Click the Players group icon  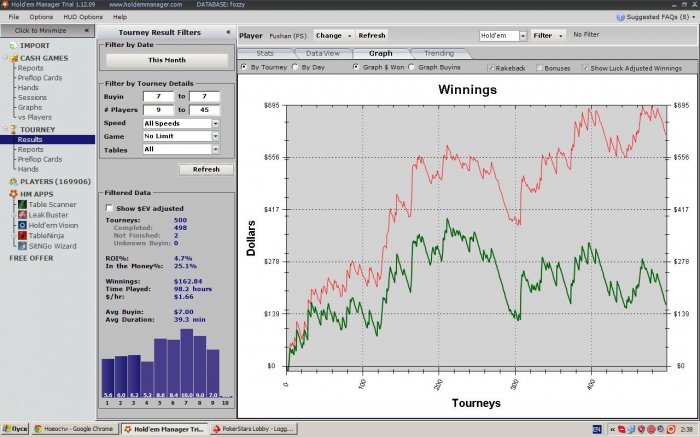(13, 182)
